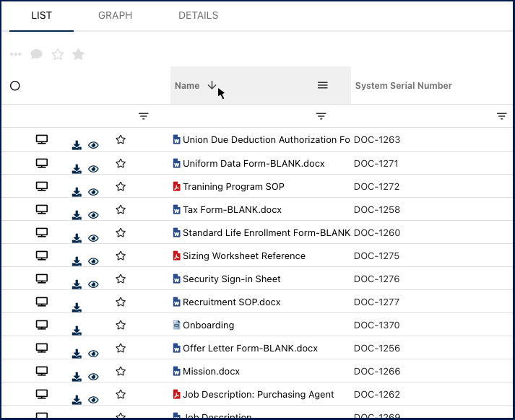The height and width of the screenshot is (420, 515).
Task: Sort by System Serial Number column header
Action: tap(404, 86)
